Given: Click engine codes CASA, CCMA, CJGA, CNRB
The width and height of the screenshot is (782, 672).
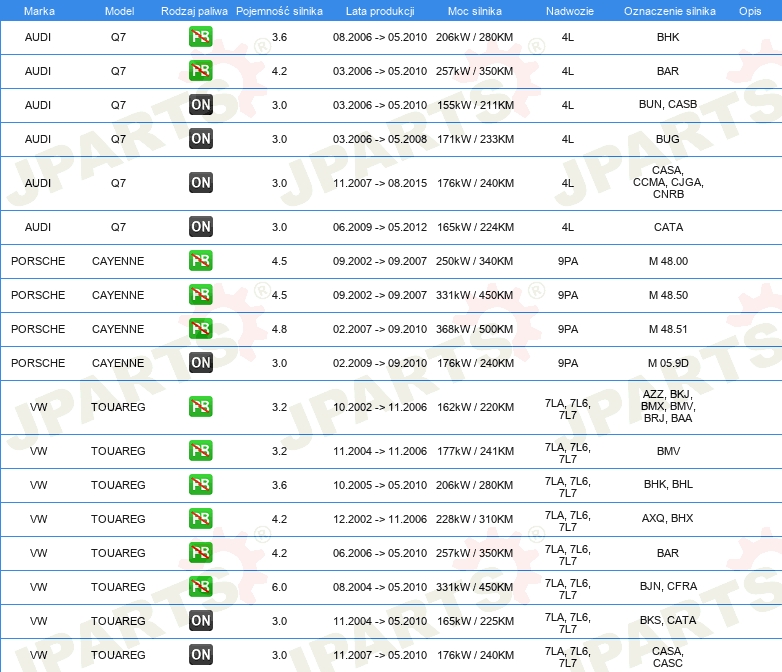Looking at the screenshot, I should [x=668, y=182].
